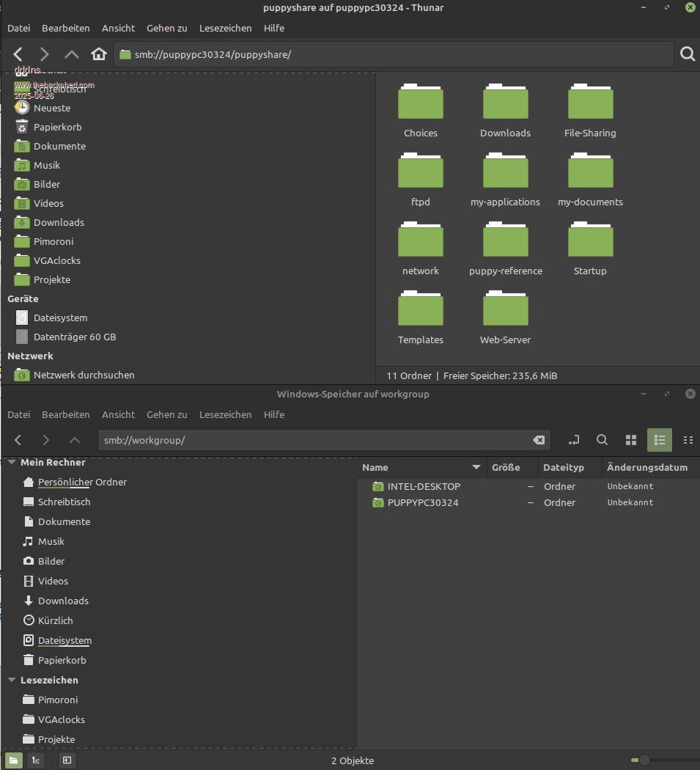Search in the puppyshare Thunar window
700x770 pixels.
[x=688, y=54]
